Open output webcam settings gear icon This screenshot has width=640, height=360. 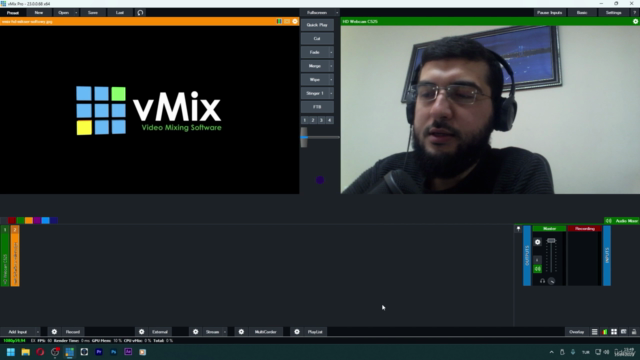pos(635,21)
